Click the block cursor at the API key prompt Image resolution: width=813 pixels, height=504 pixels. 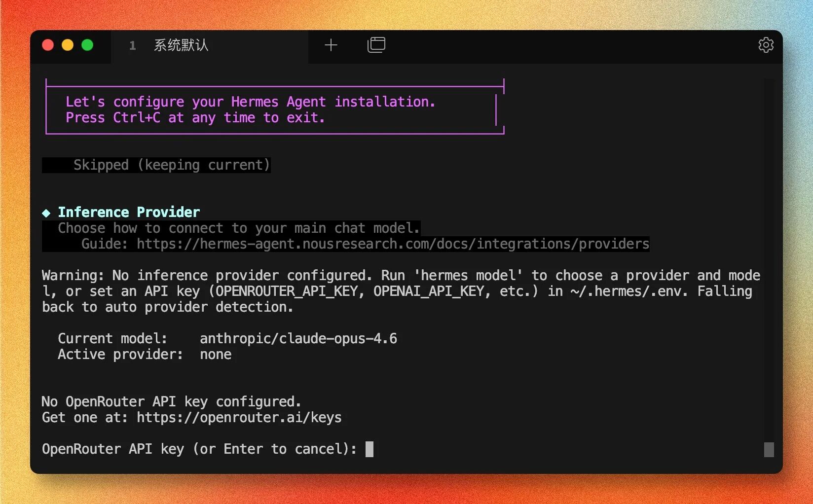click(370, 449)
